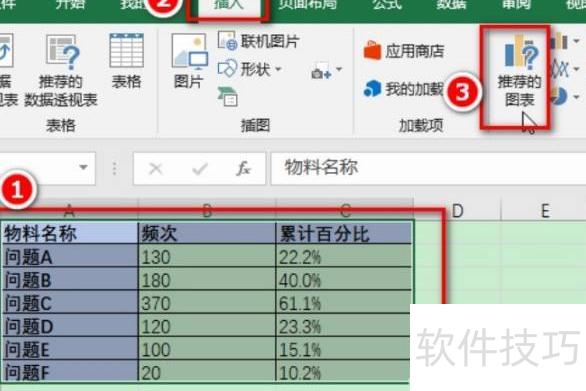This screenshot has height=391, width=586.
Task: Switch to the Page Layout (页面布局) tab
Action: (x=308, y=4)
